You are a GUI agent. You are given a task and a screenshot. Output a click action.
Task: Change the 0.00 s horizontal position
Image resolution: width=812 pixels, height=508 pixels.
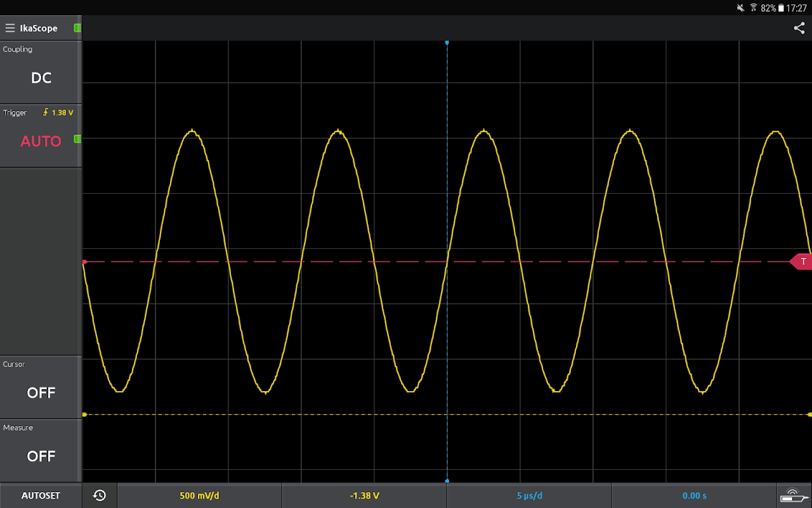pyautogui.click(x=694, y=495)
